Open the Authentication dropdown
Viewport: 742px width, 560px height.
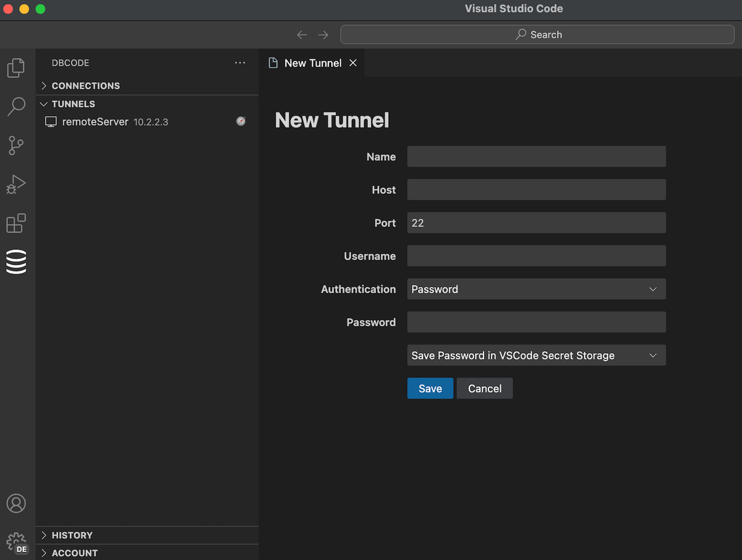pos(536,289)
